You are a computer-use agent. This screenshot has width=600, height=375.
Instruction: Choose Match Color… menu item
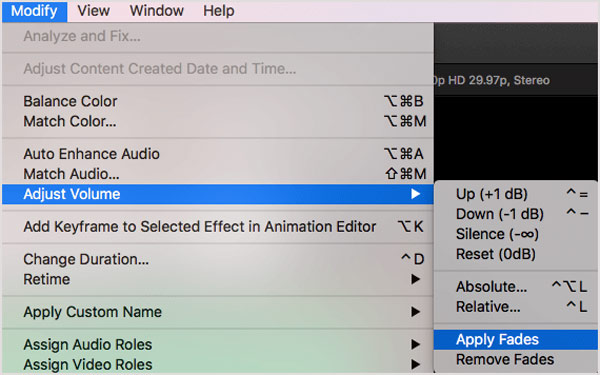(x=218, y=121)
